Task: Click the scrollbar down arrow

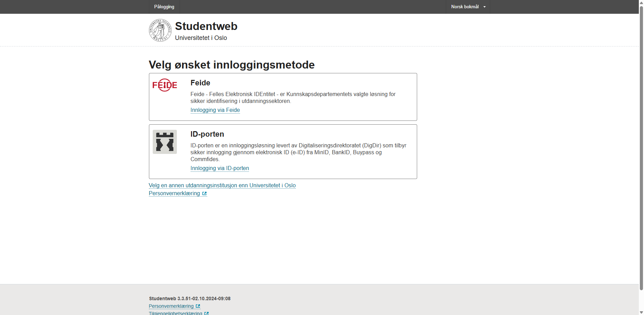Action: click(x=641, y=313)
